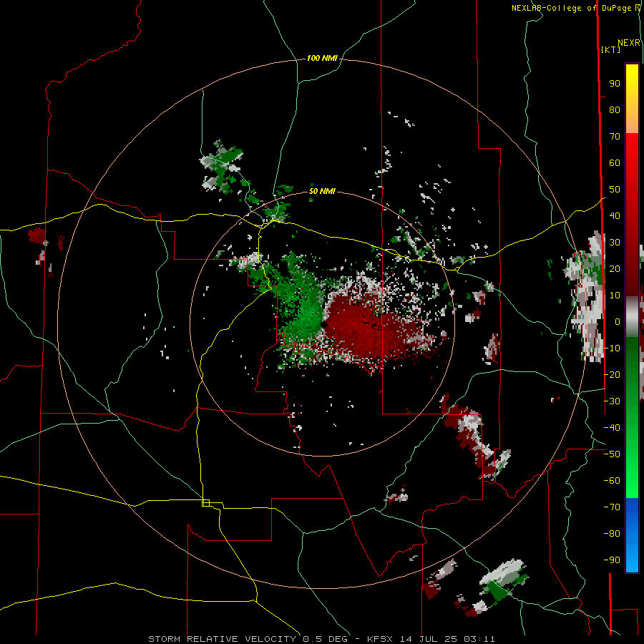644x644 pixels.
Task: Click the -30 value on the velocity scale
Action: (612, 401)
